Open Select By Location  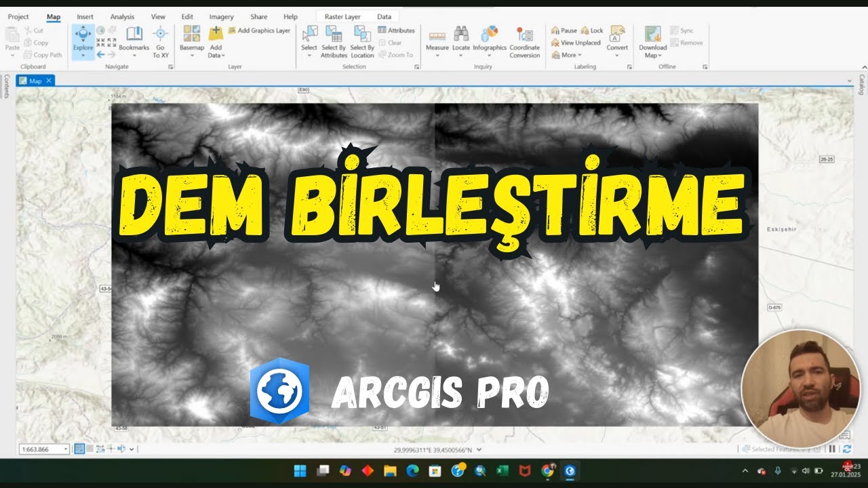(362, 41)
